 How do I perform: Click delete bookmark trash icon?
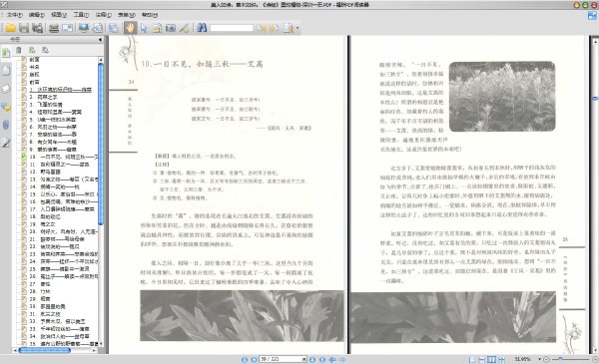point(19,50)
